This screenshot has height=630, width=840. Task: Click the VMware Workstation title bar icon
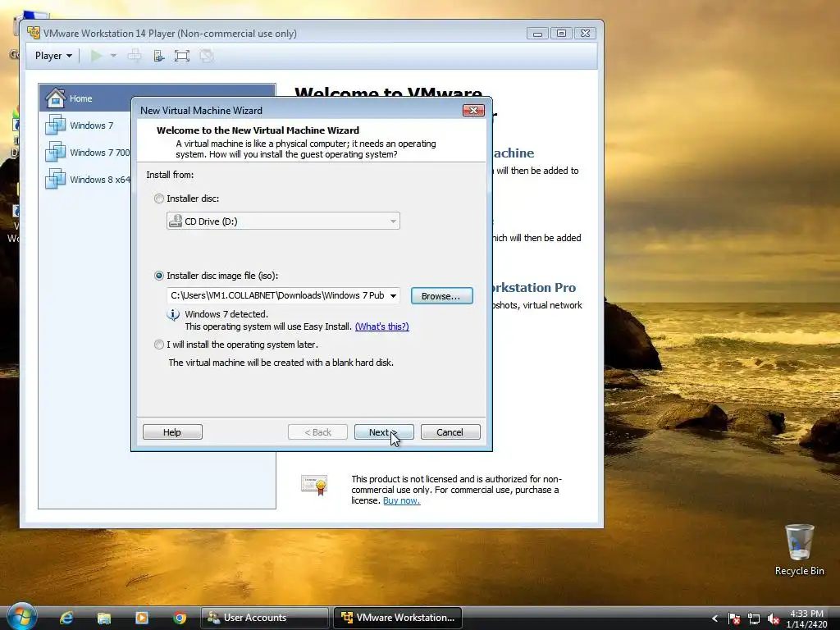coord(34,33)
